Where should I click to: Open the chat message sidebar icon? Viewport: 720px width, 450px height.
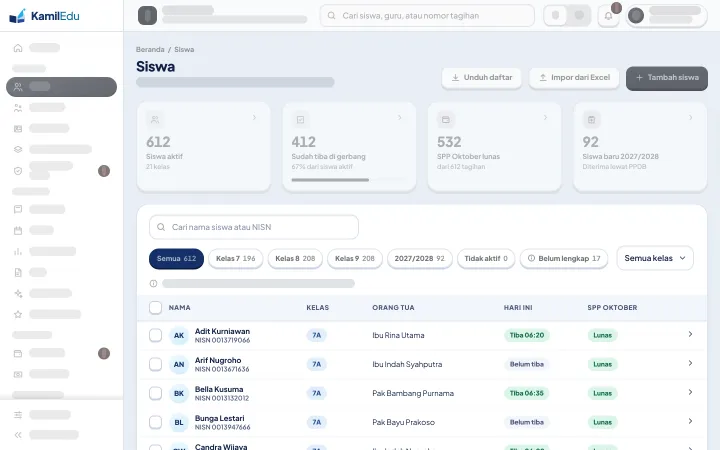18,209
